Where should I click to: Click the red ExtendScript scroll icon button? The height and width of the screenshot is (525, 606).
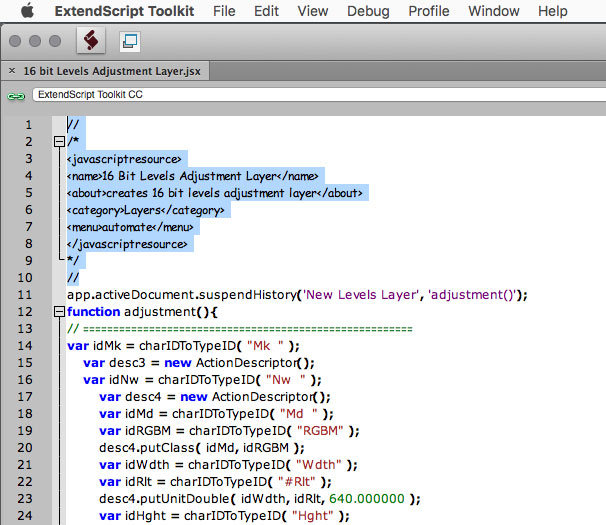91,40
